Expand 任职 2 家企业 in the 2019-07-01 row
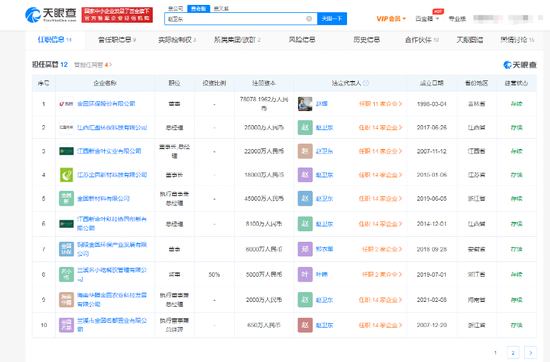This screenshot has width=550, height=362. pyautogui.click(x=382, y=274)
